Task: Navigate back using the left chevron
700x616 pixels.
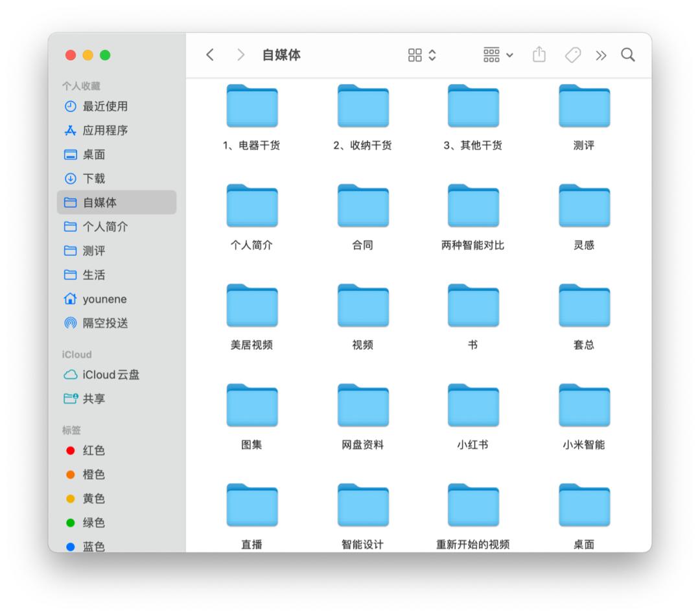Action: [x=209, y=55]
